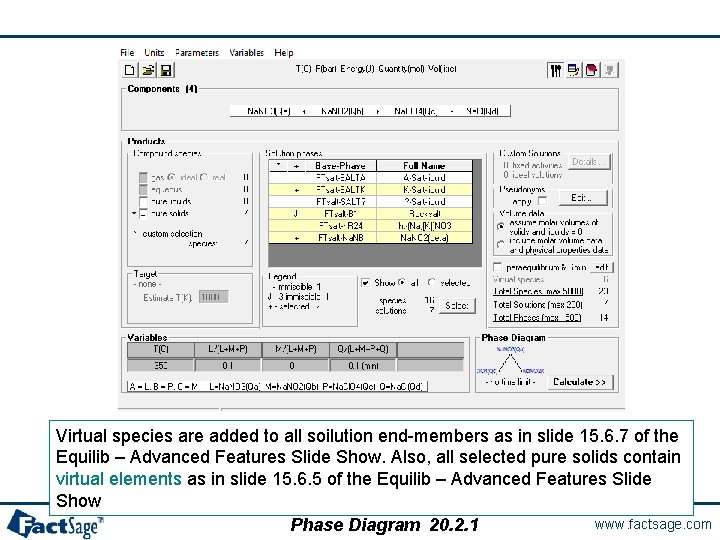Screen dimensions: 720x540
Task: Toggle the greyed aqueous checkbox
Action: click(x=143, y=189)
